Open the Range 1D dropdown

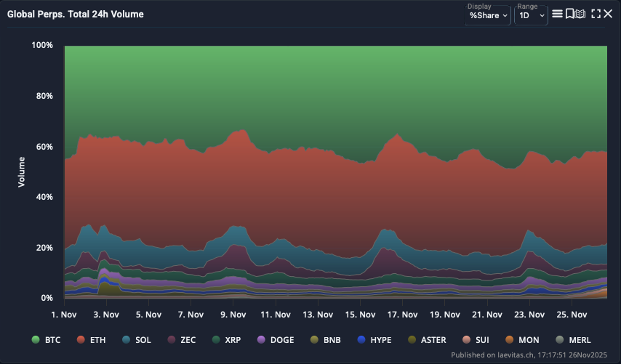pyautogui.click(x=531, y=15)
